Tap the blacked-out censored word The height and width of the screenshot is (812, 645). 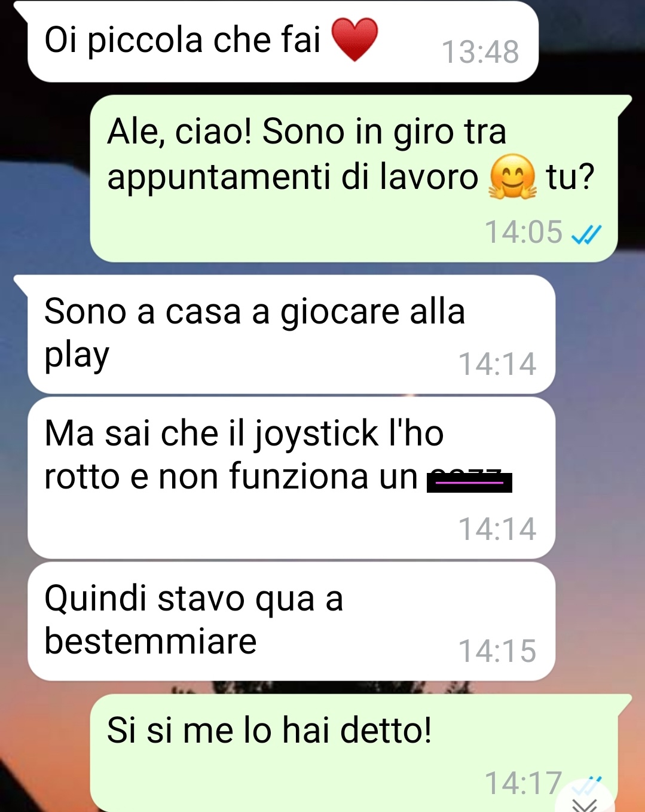pos(469,481)
